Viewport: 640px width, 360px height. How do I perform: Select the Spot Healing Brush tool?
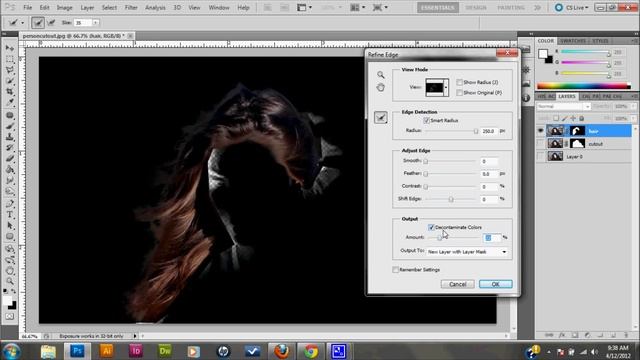click(x=10, y=116)
